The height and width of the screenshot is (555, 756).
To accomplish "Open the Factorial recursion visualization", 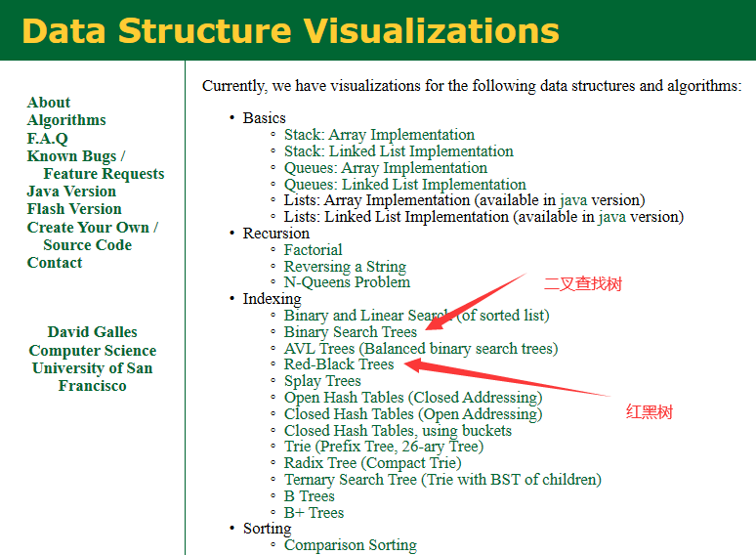I will point(313,250).
